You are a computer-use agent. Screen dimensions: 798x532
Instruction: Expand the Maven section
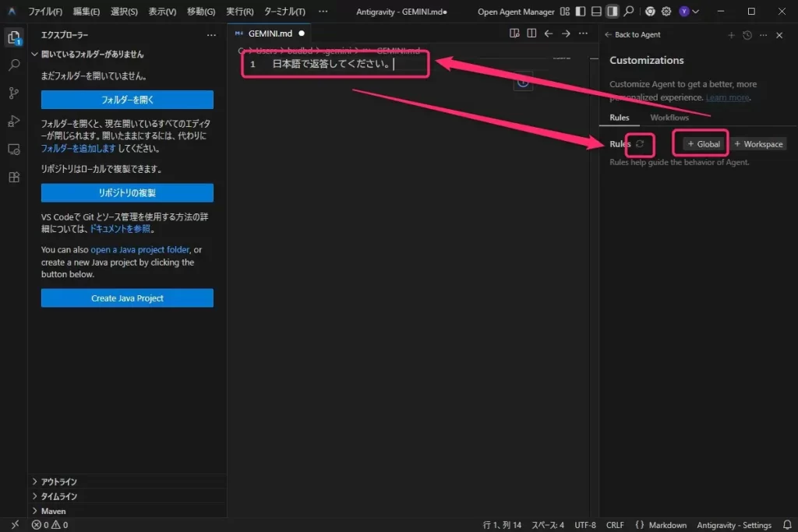click(127, 511)
